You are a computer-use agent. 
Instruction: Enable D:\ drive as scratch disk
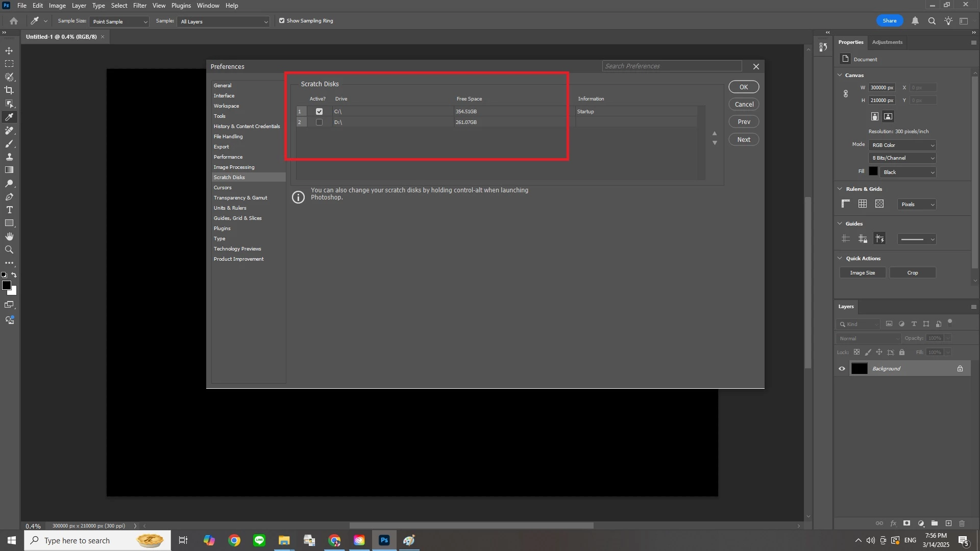tap(319, 122)
